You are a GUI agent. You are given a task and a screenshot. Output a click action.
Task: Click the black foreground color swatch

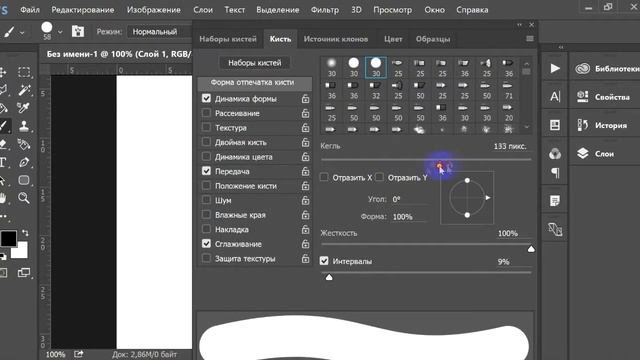tap(8, 239)
